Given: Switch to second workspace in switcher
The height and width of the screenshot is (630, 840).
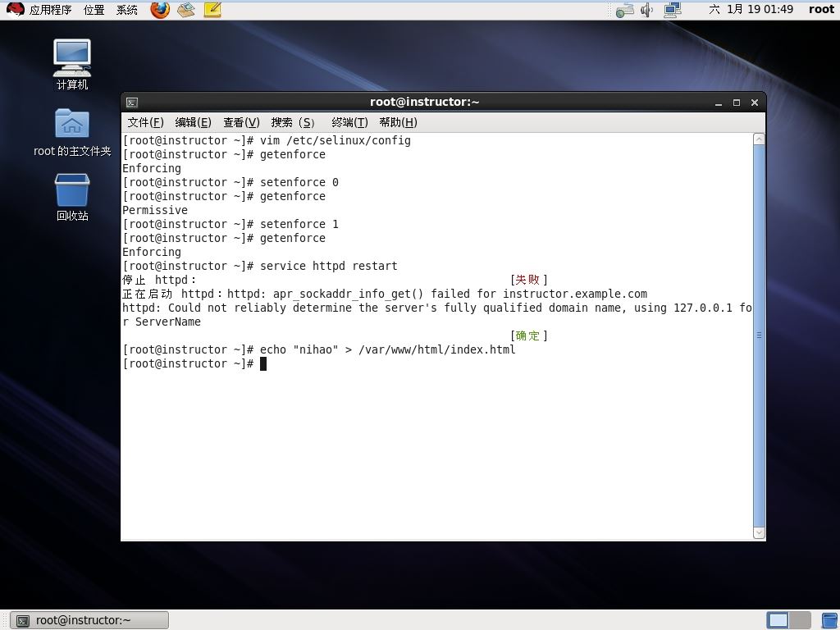Looking at the screenshot, I should pos(800,620).
